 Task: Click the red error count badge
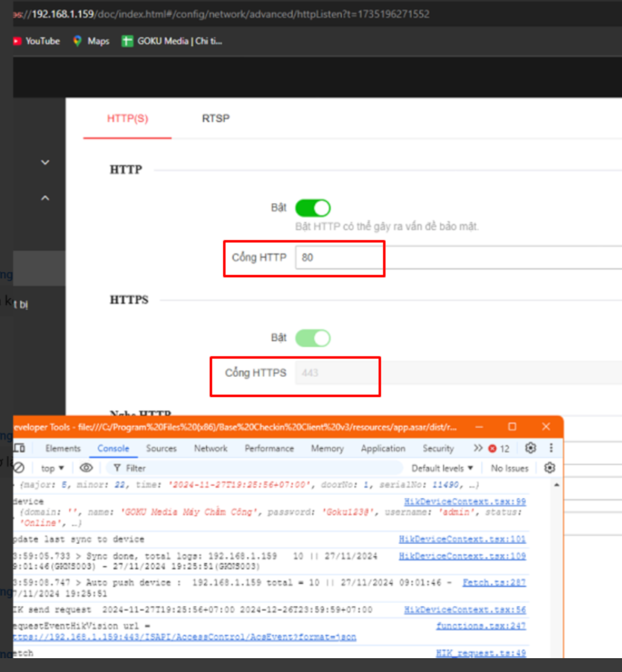click(x=499, y=449)
